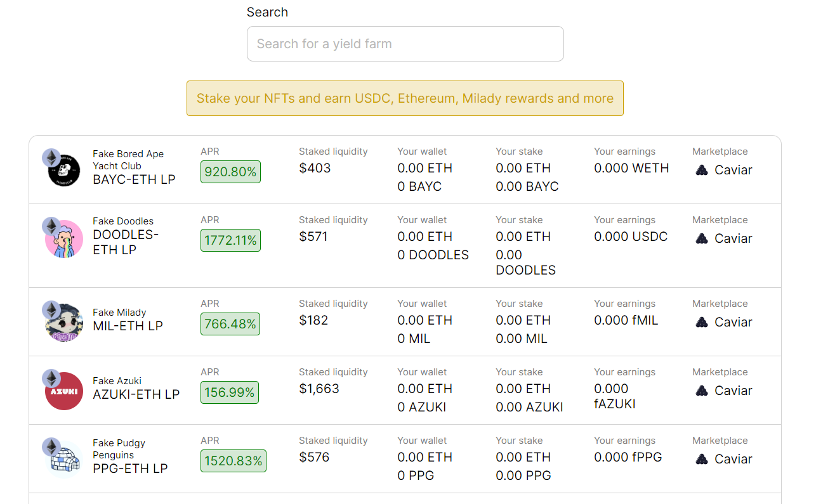This screenshot has width=816, height=504.
Task: Click Caviar icon in MIL-ETH LP row
Action: [702, 322]
